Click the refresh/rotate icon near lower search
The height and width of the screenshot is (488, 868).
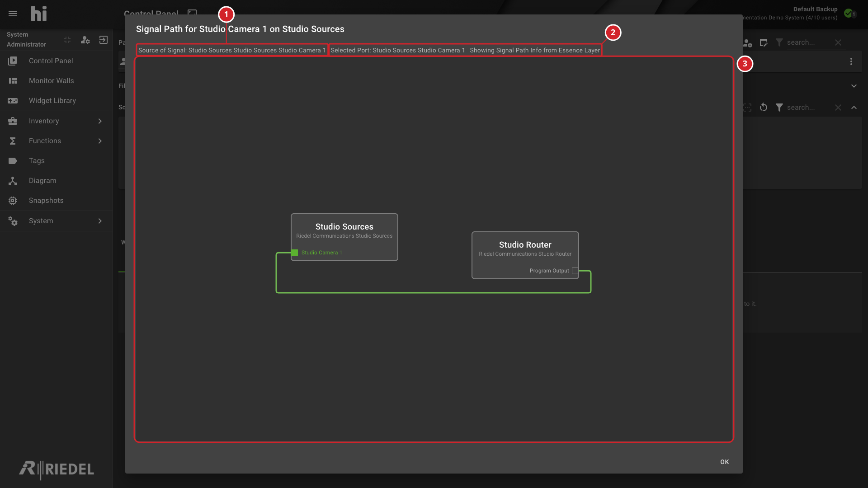764,108
